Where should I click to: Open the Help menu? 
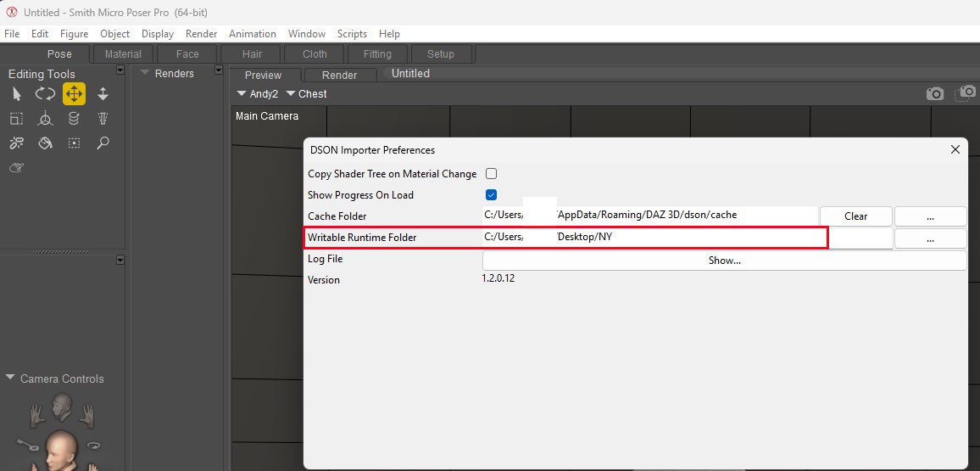pos(389,34)
